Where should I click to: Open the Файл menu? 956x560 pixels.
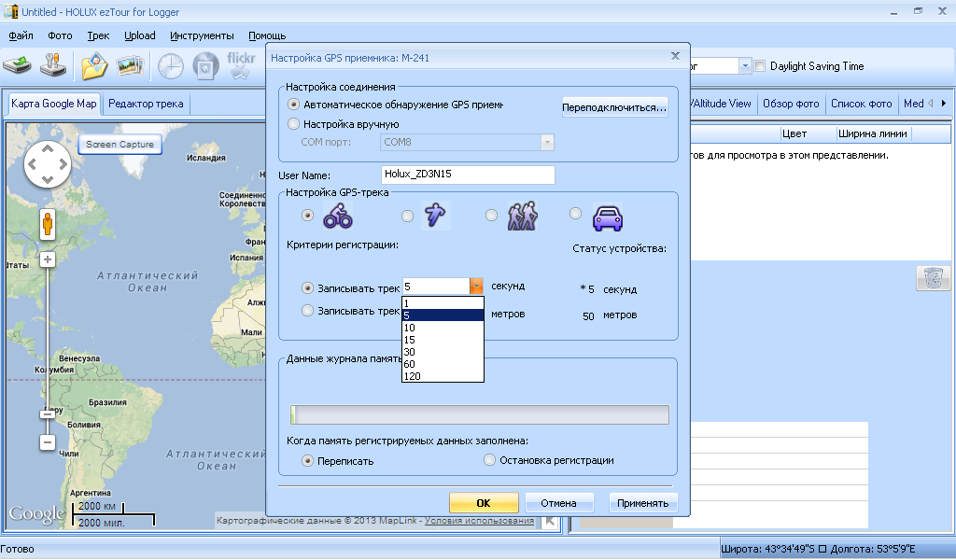pyautogui.click(x=21, y=35)
